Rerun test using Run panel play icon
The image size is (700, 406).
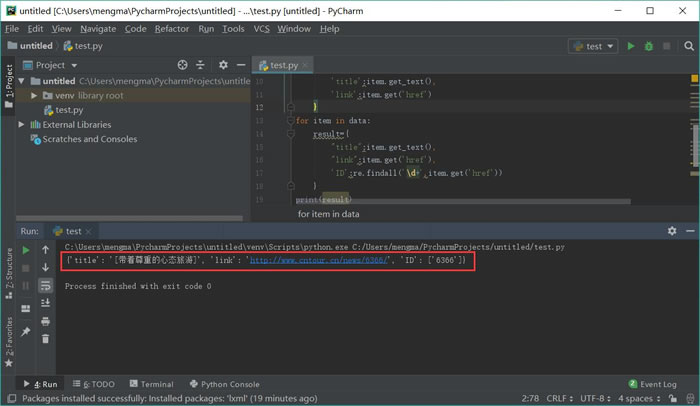click(x=26, y=249)
